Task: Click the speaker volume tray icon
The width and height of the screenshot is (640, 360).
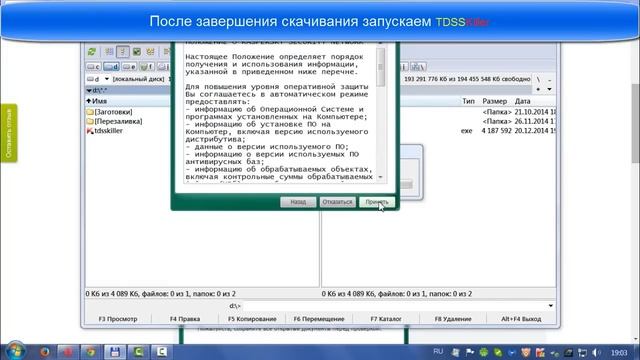Action: tap(596, 352)
